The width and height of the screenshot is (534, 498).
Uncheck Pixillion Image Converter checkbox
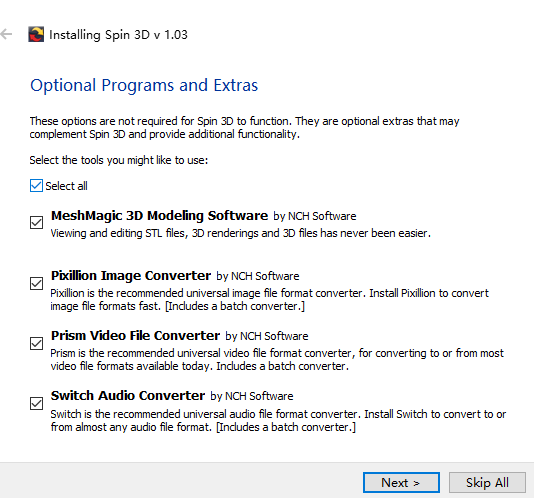(x=36, y=283)
